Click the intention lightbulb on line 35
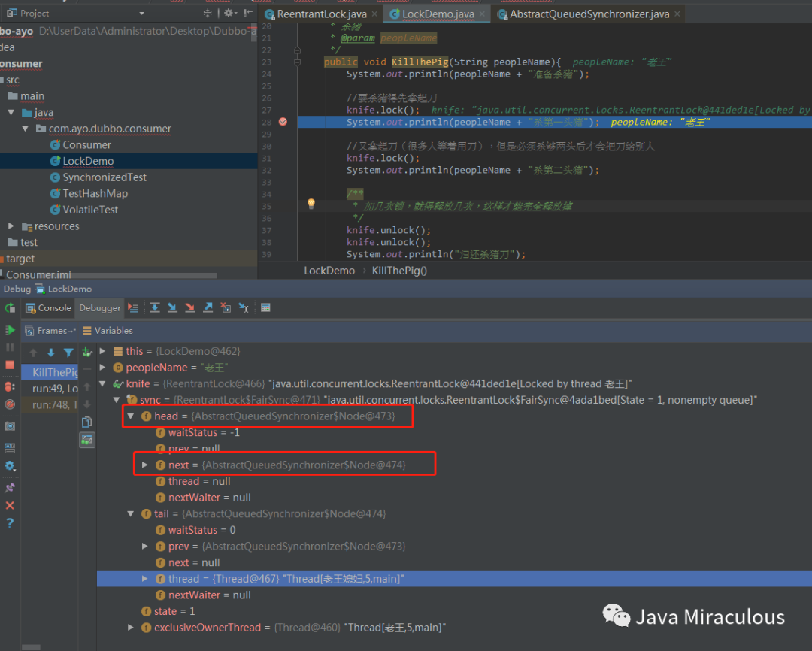The image size is (812, 651). (311, 204)
